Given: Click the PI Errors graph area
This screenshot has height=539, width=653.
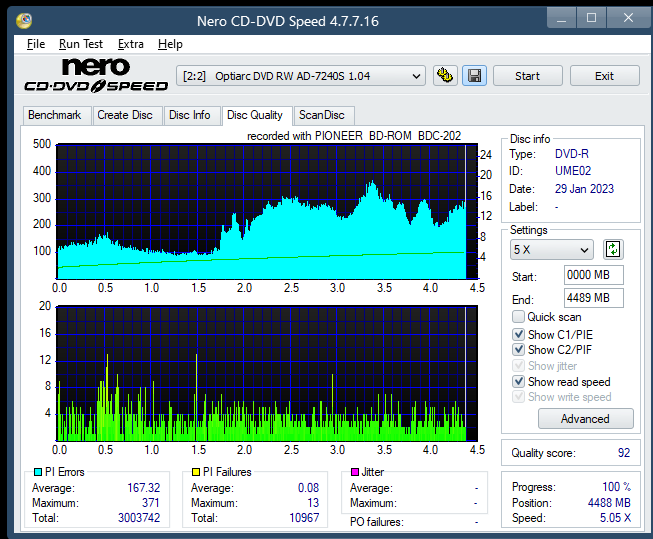Looking at the screenshot, I should tap(267, 212).
